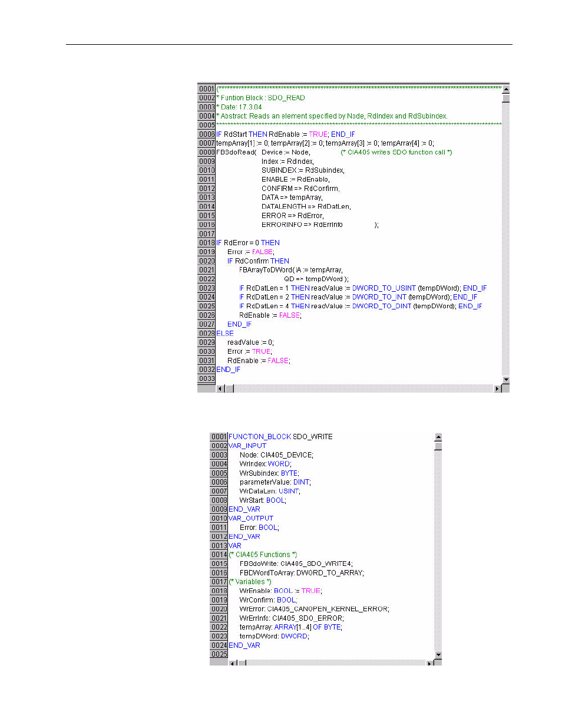Click 'SUBINDEX := RdSubindex' parameter line
Screen dimensions: 562x728
coord(303,170)
